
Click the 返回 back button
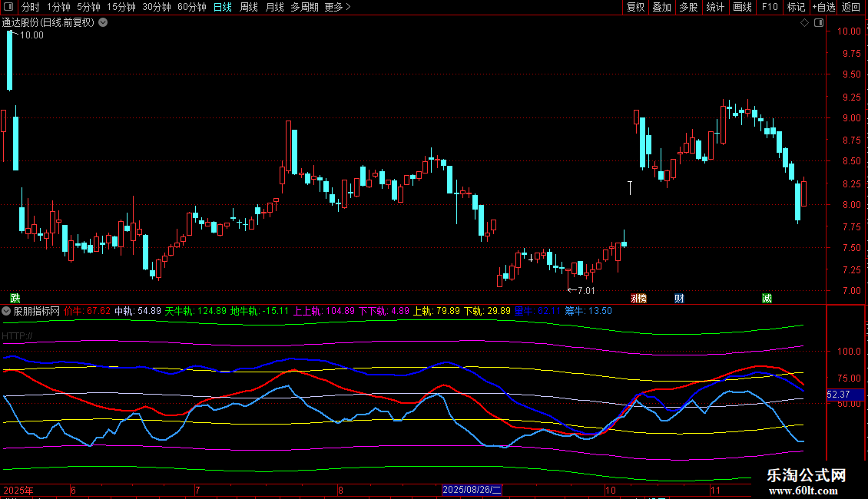(x=851, y=8)
